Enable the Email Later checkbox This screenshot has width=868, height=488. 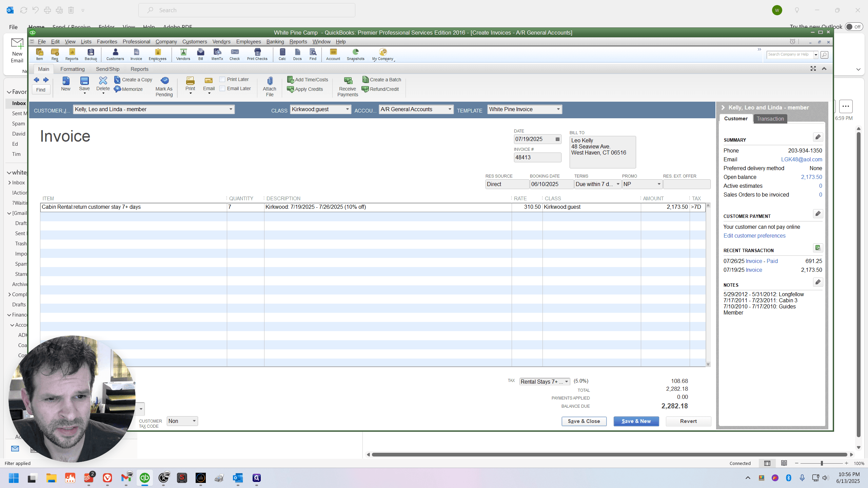click(x=222, y=88)
